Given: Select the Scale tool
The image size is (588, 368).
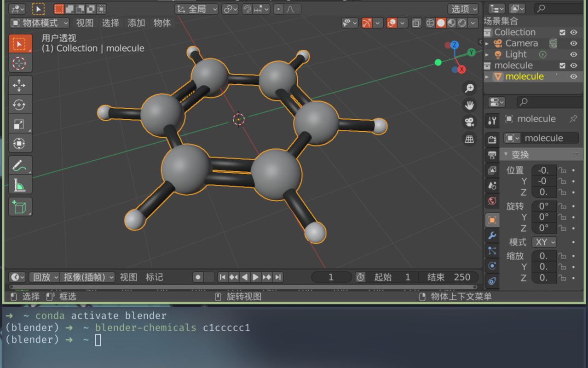Looking at the screenshot, I should click(20, 123).
